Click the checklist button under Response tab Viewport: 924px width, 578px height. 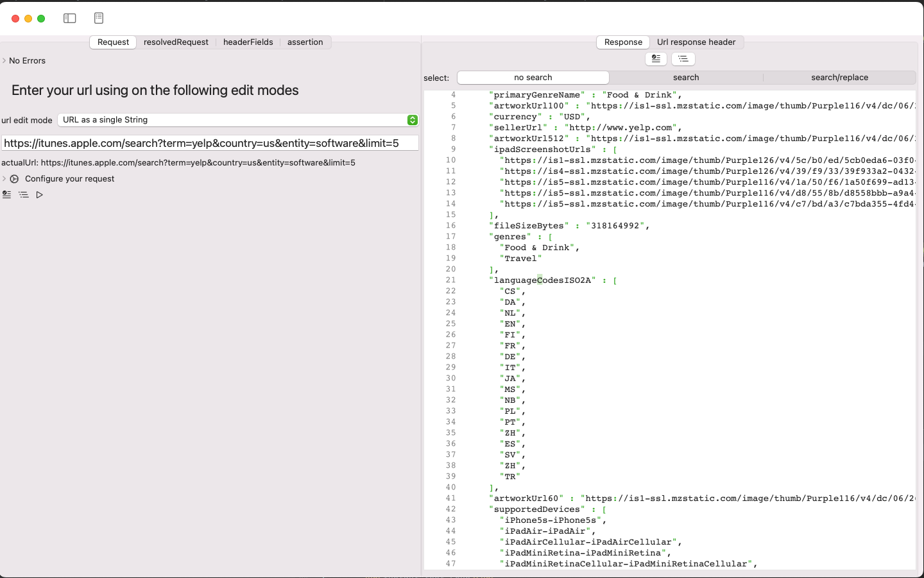coord(656,58)
